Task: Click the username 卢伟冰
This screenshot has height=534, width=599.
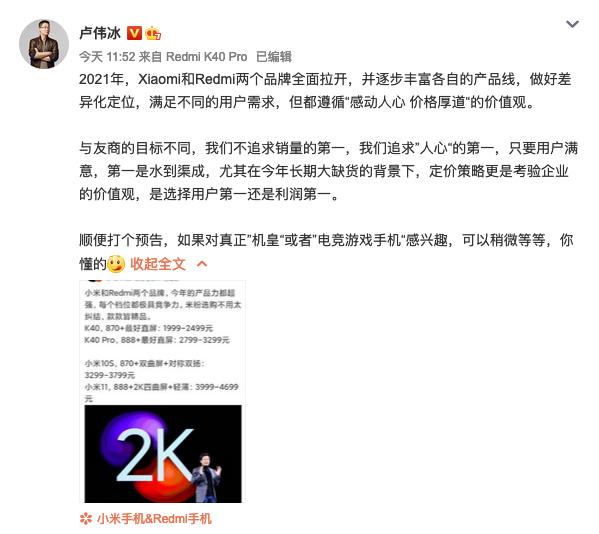Action: point(100,33)
